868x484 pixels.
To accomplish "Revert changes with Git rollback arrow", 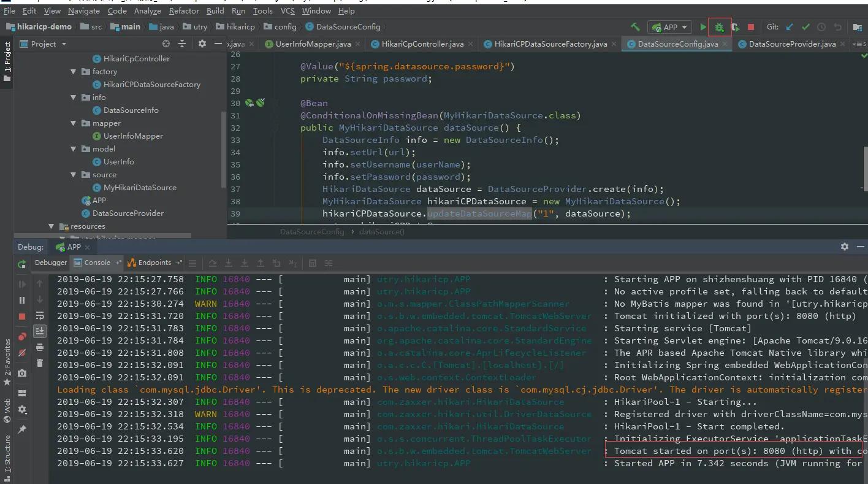I will 837,27.
